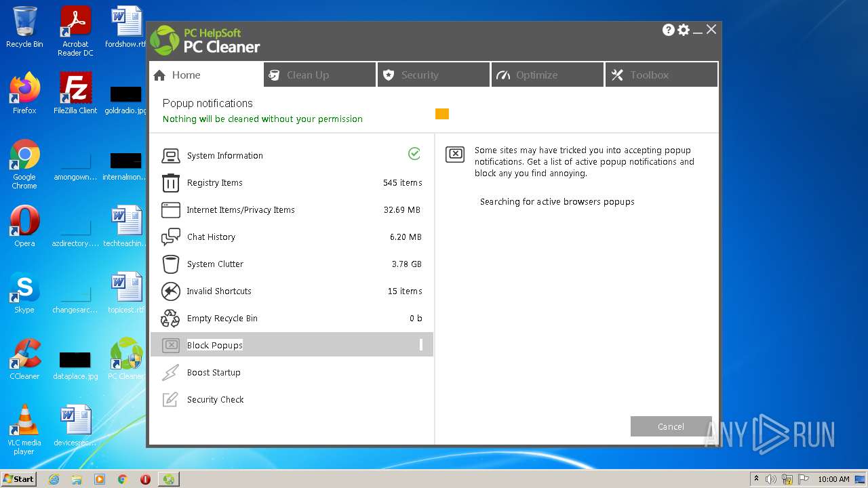Close the PC Cleaner window

pyautogui.click(x=711, y=29)
